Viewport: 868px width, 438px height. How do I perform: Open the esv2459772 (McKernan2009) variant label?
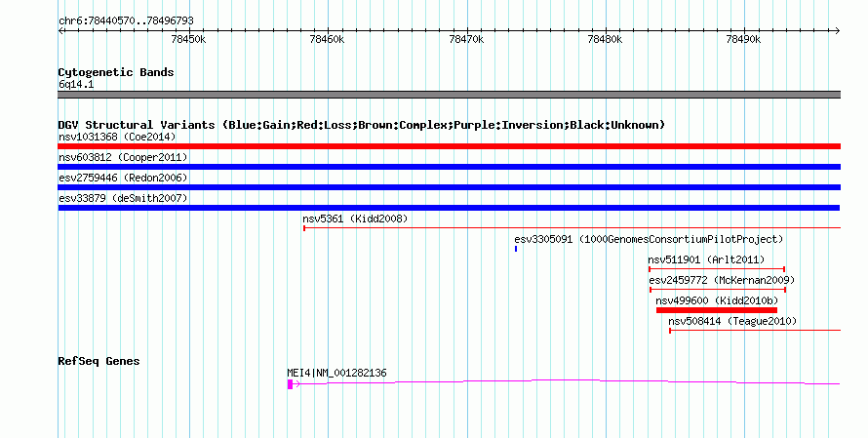tap(722, 280)
